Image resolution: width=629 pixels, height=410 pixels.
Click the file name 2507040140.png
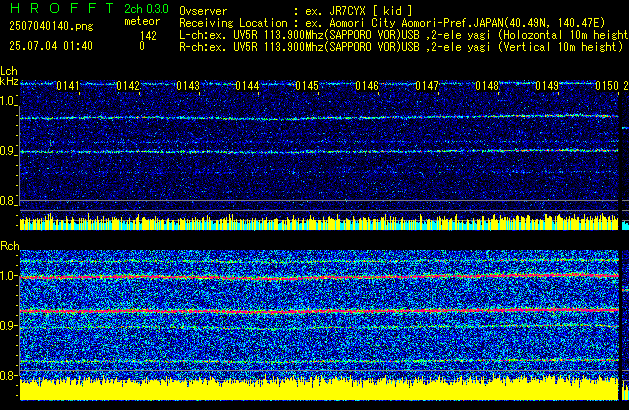[x=51, y=26]
